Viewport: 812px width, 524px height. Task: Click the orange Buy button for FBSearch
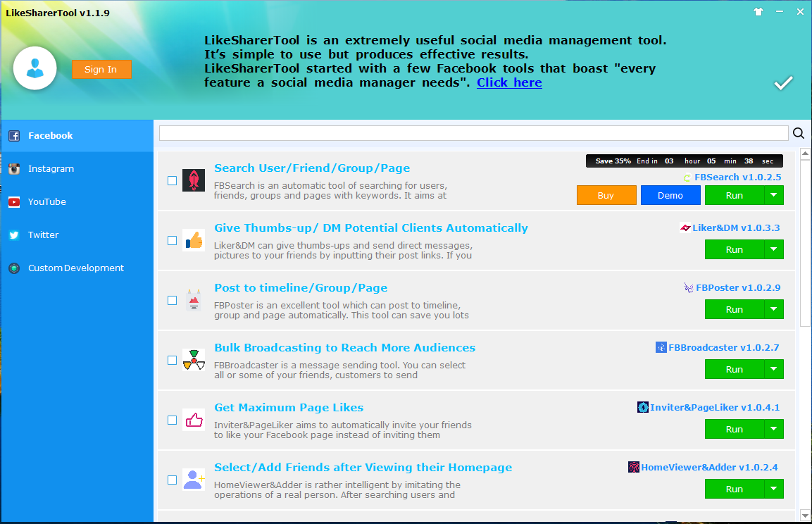tap(606, 195)
